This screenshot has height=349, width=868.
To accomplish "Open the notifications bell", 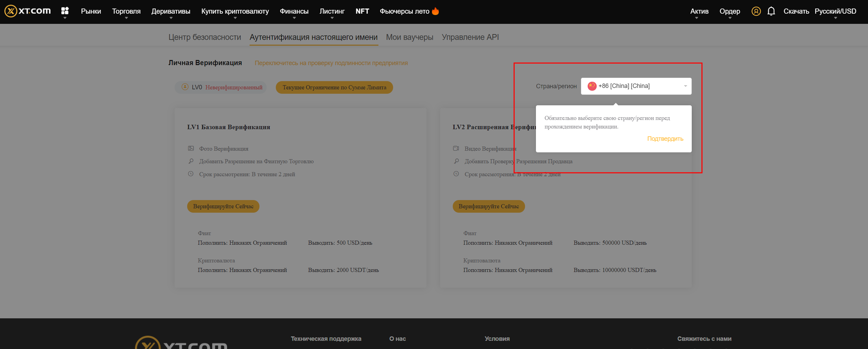I will click(771, 11).
